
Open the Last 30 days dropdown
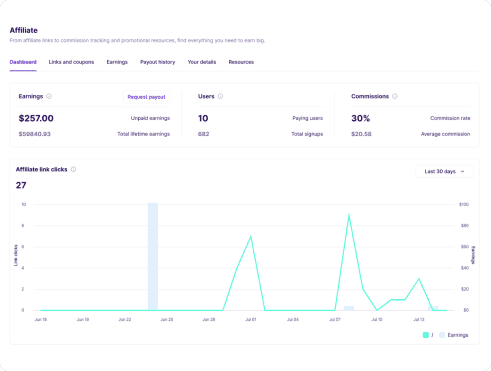444,171
